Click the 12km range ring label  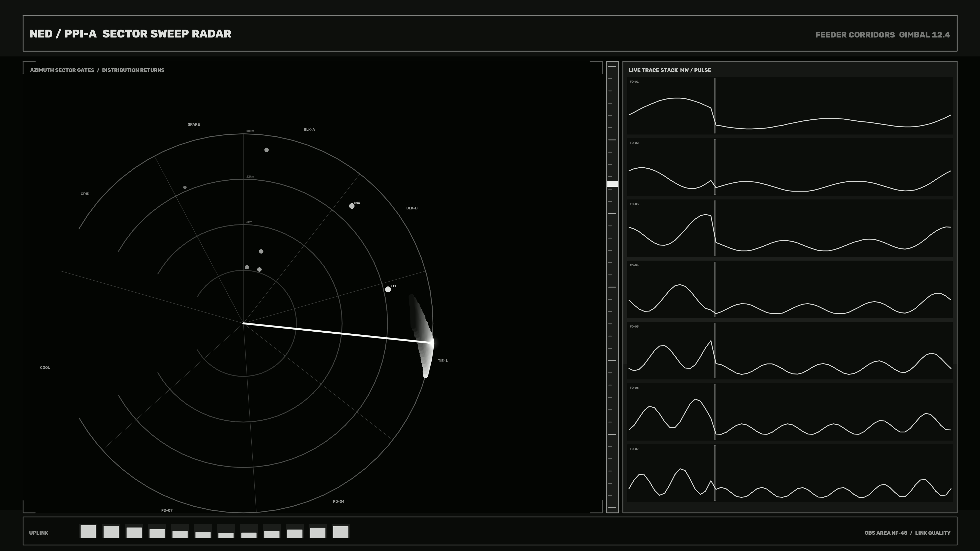click(x=250, y=177)
